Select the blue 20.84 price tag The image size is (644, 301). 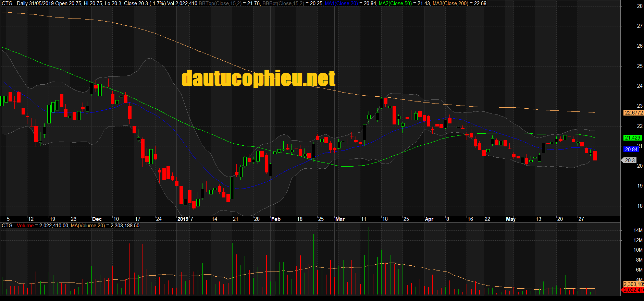coord(631,149)
